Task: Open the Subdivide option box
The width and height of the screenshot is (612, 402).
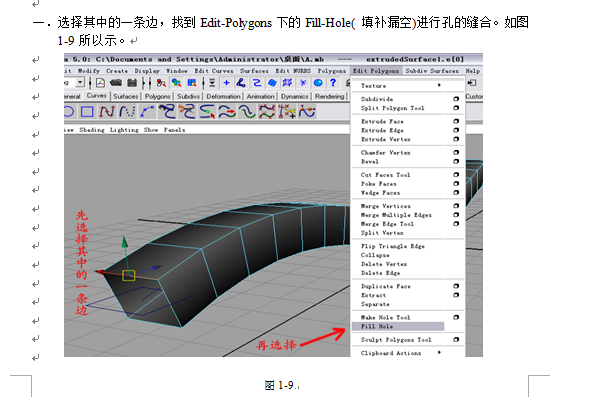Action: (455, 99)
